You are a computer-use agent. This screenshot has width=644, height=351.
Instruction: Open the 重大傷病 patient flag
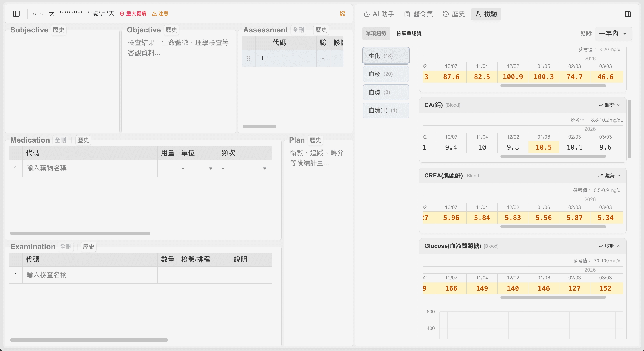click(133, 14)
